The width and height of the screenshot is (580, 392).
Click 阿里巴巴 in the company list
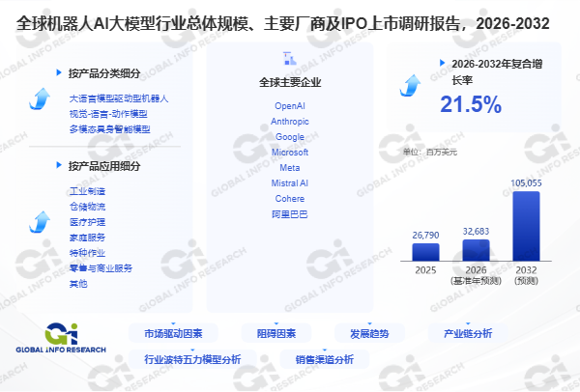[290, 214]
